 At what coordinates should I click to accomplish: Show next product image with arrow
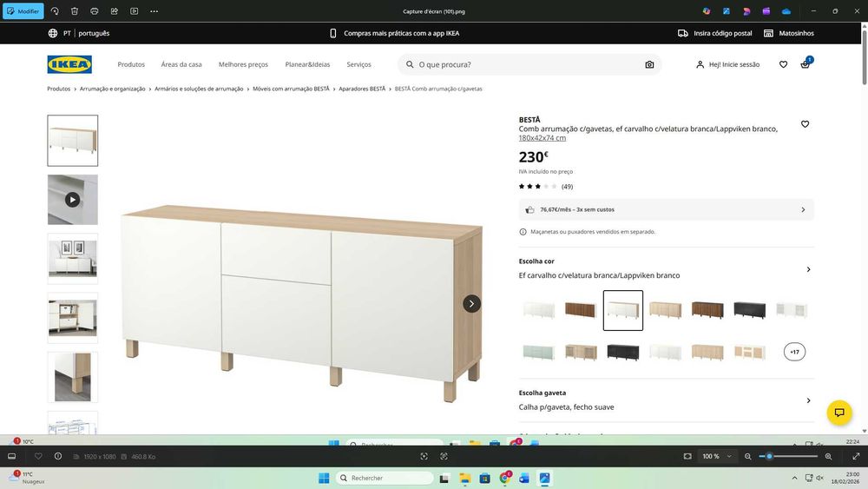pyautogui.click(x=471, y=303)
